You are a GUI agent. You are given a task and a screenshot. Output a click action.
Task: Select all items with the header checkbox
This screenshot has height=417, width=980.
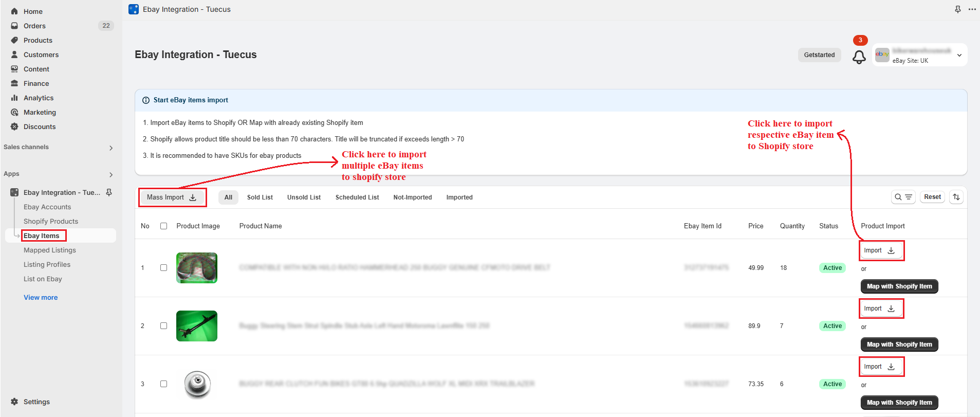coord(163,226)
